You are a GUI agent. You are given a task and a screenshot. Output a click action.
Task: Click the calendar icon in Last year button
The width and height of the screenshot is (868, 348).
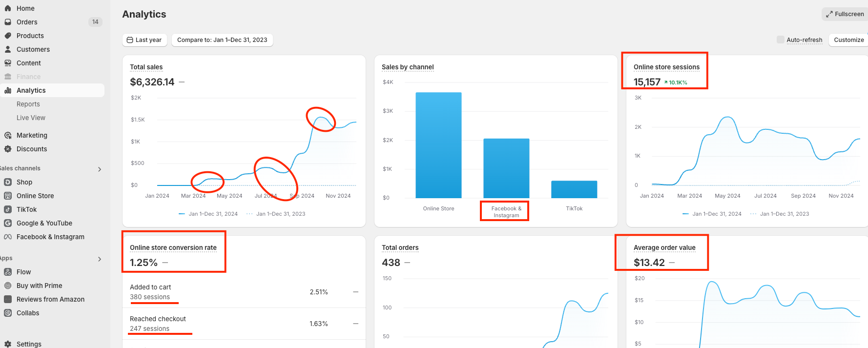click(x=130, y=40)
